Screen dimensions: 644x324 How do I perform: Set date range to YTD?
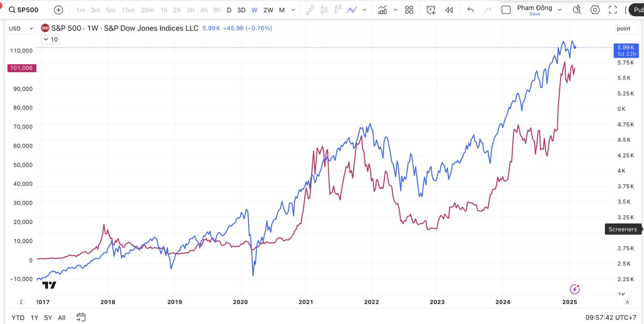coord(18,318)
